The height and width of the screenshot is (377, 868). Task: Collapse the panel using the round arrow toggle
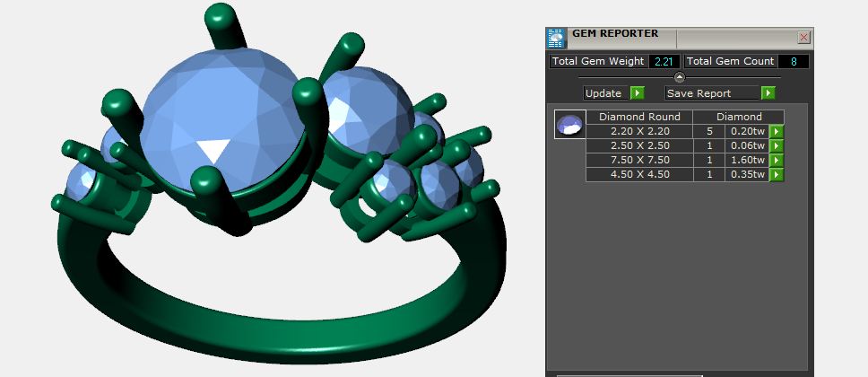pos(679,77)
